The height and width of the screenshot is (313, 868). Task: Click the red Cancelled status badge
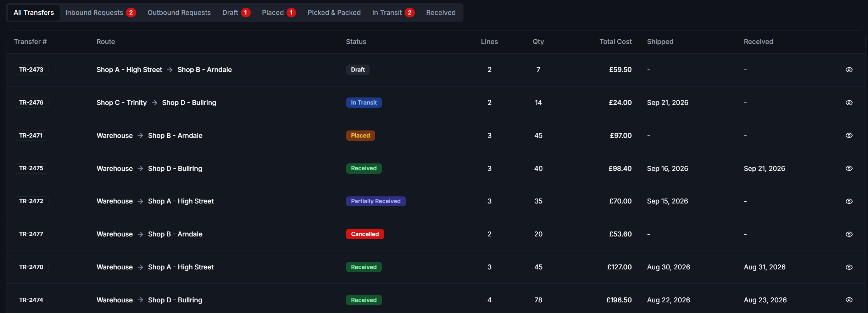tap(365, 234)
